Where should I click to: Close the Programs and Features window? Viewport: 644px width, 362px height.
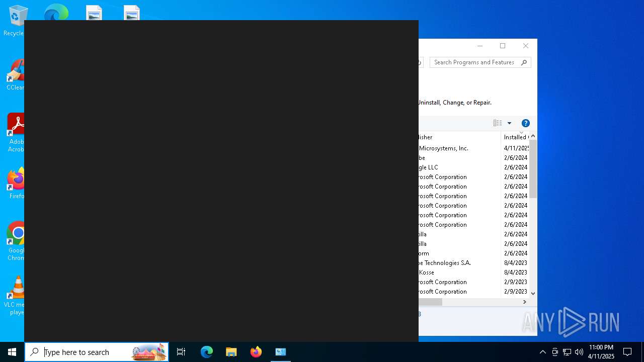526,46
